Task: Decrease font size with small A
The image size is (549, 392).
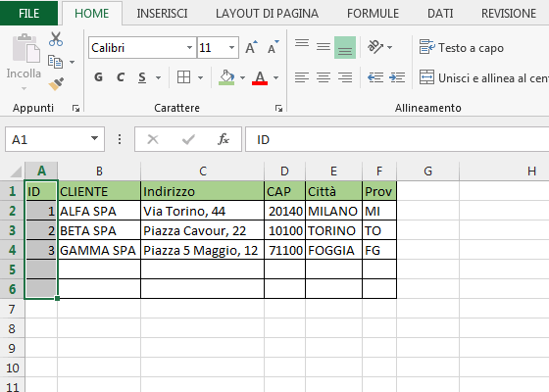Action: [274, 48]
